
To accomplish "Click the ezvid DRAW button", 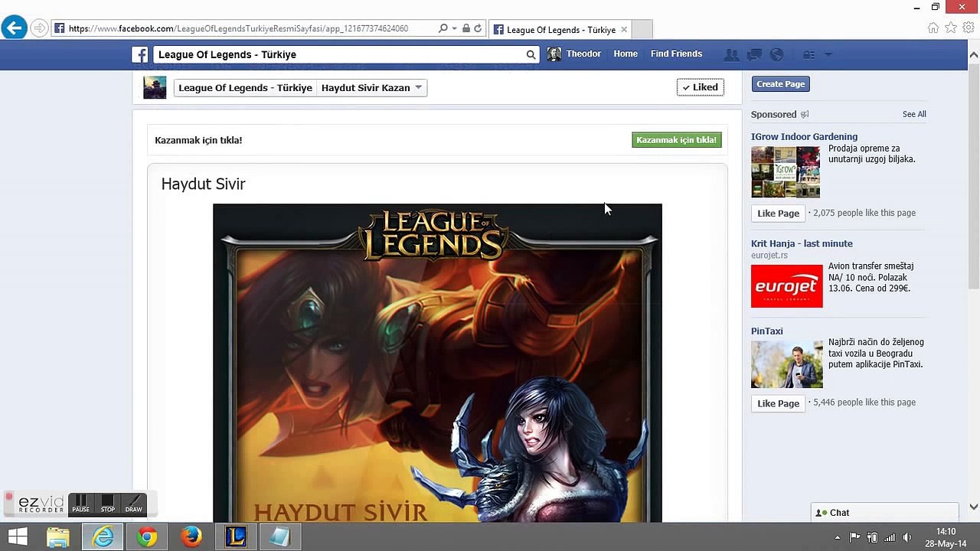I will [134, 504].
